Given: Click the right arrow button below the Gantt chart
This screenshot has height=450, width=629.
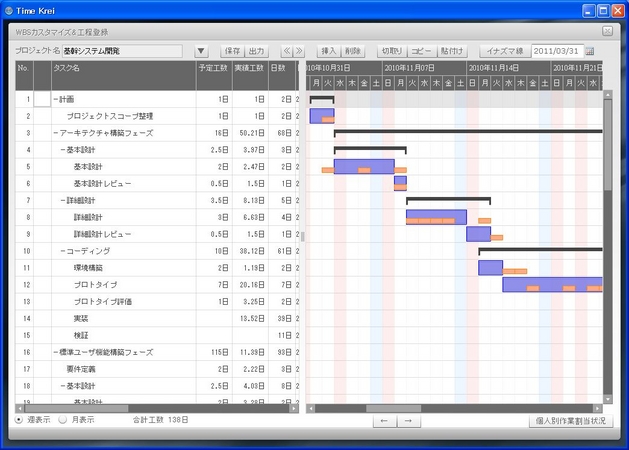Looking at the screenshot, I should coord(408,421).
